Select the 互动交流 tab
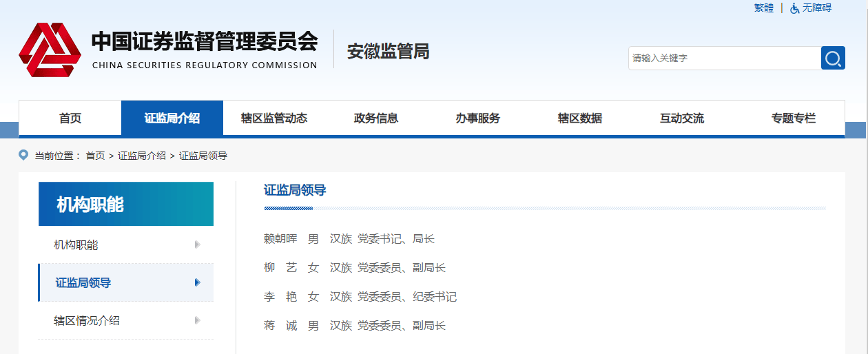 [682, 118]
